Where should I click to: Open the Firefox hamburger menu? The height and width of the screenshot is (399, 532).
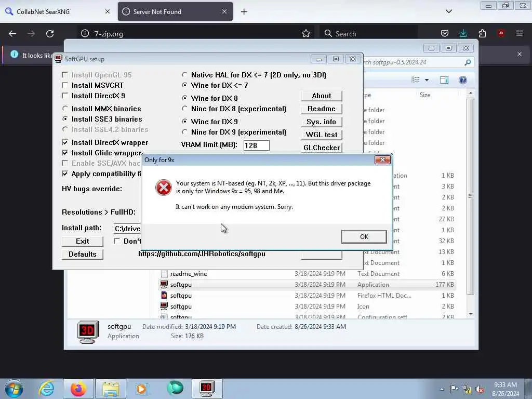[520, 33]
